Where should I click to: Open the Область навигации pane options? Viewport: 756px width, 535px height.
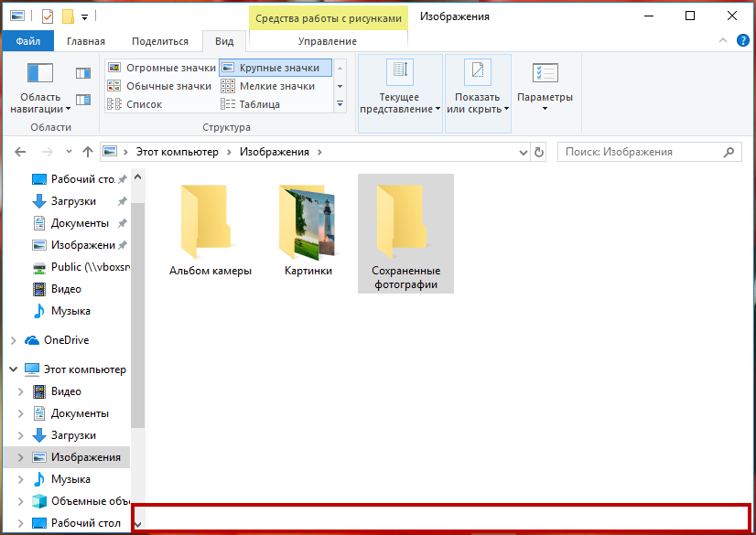tap(41, 91)
